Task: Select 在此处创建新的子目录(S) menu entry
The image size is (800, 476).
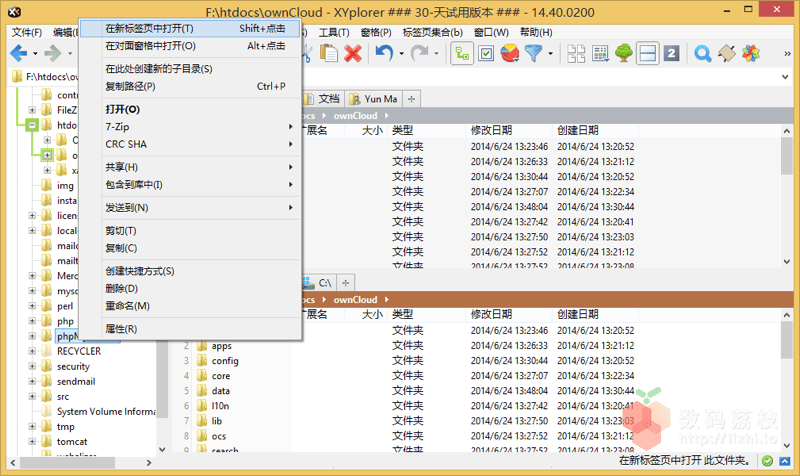Action: tap(190, 69)
